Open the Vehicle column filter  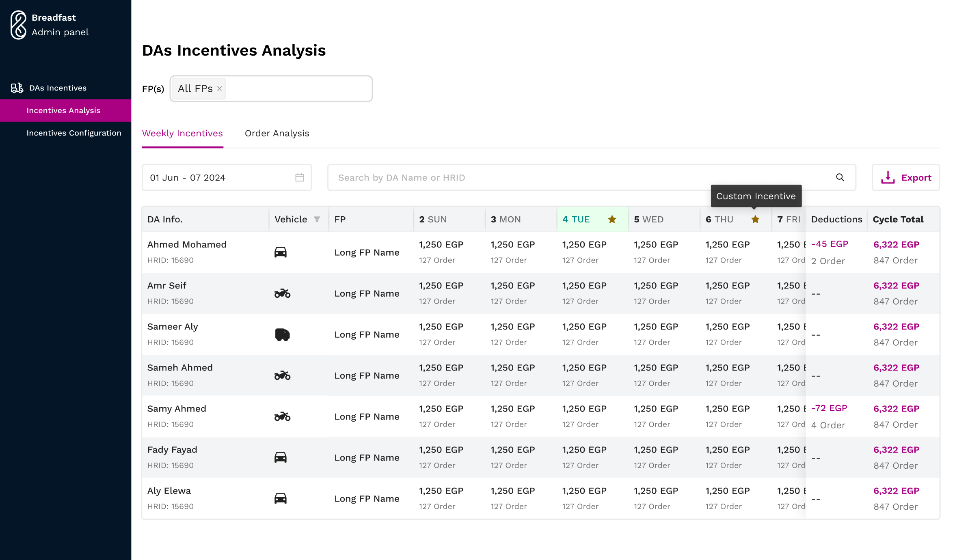pos(317,220)
